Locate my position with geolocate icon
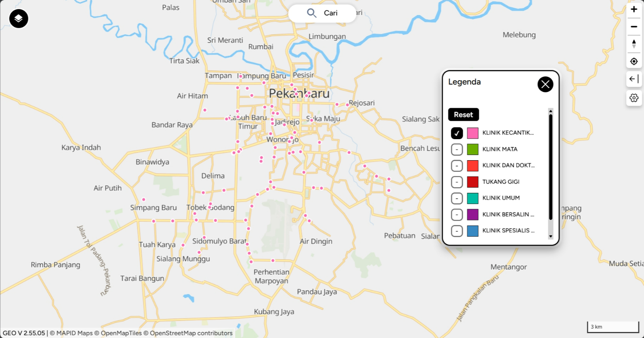 tap(634, 61)
